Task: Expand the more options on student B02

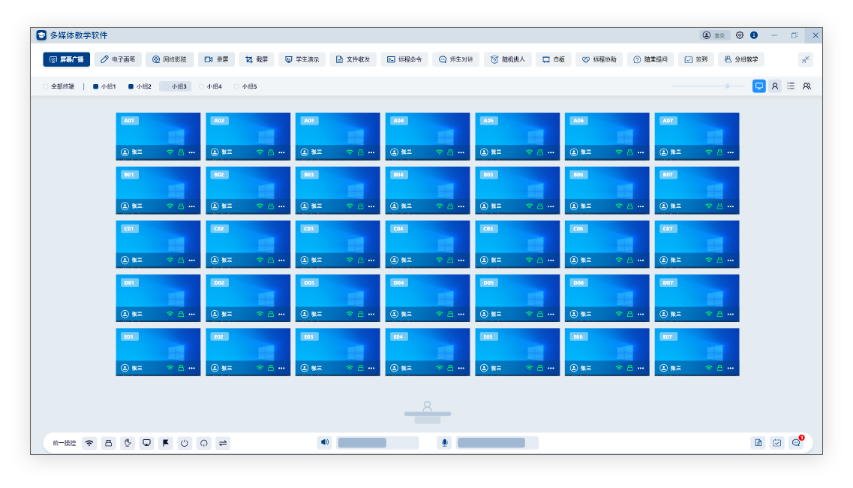Action: (282, 206)
